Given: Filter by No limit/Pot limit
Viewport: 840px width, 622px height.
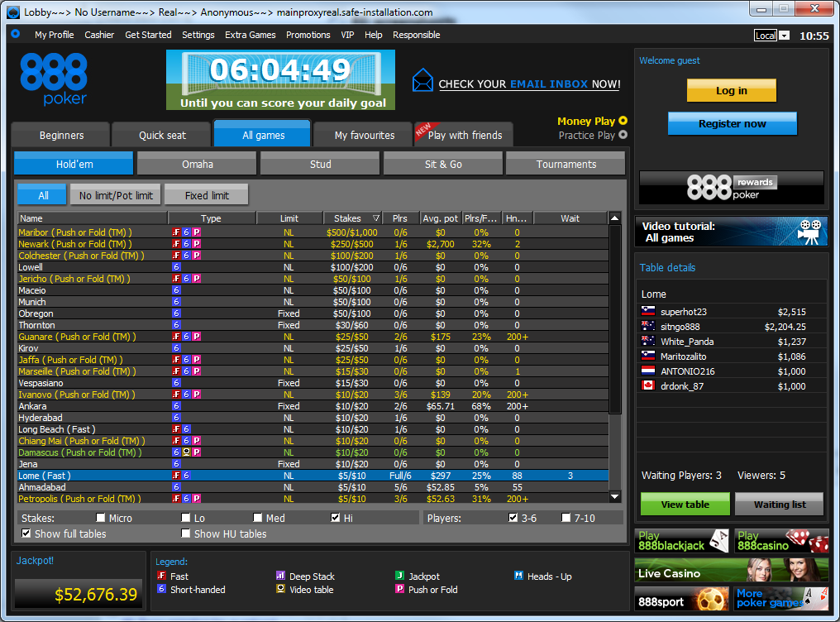Looking at the screenshot, I should [x=116, y=195].
